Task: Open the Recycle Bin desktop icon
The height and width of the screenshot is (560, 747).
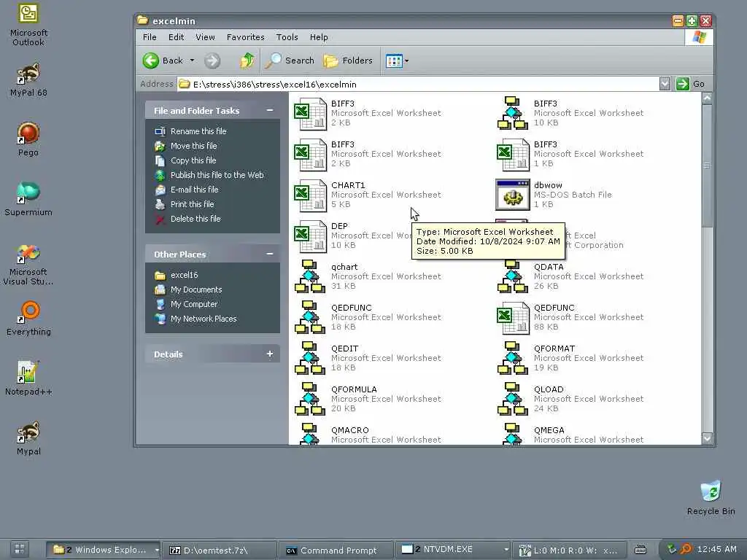Action: tap(711, 497)
